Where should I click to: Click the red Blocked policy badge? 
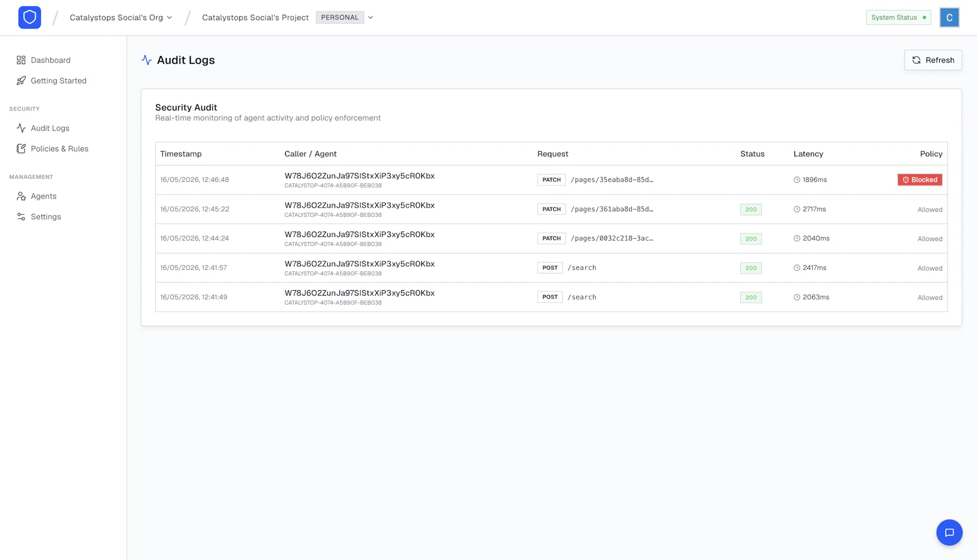(x=920, y=180)
